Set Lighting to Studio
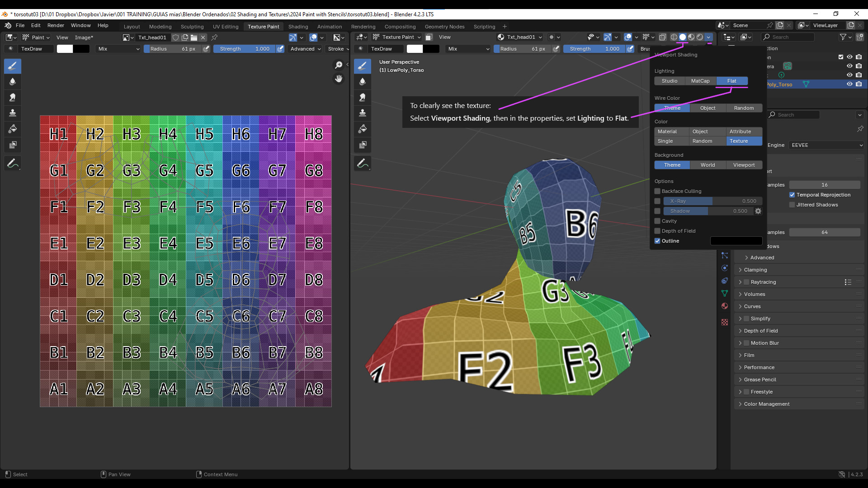The width and height of the screenshot is (868, 488). point(670,81)
